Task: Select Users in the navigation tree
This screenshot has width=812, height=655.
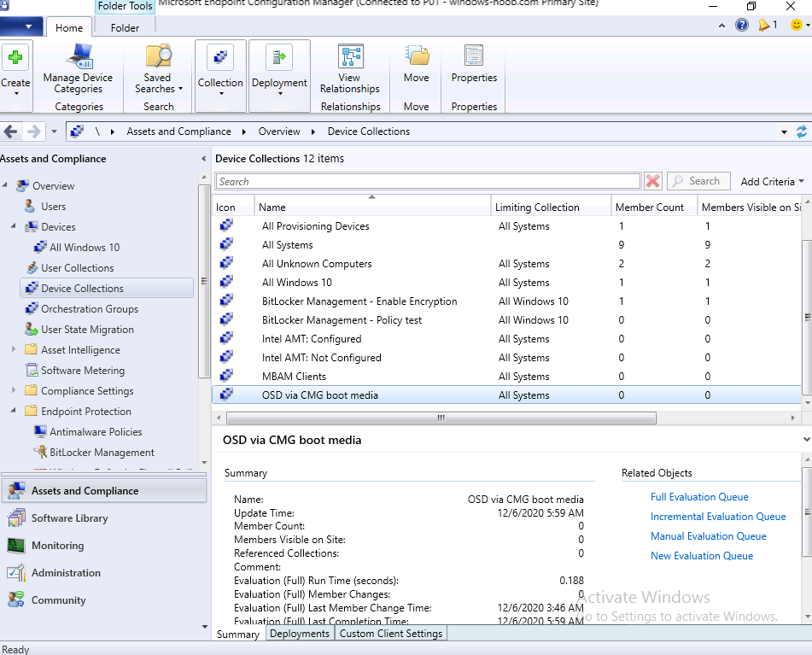Action: (53, 206)
